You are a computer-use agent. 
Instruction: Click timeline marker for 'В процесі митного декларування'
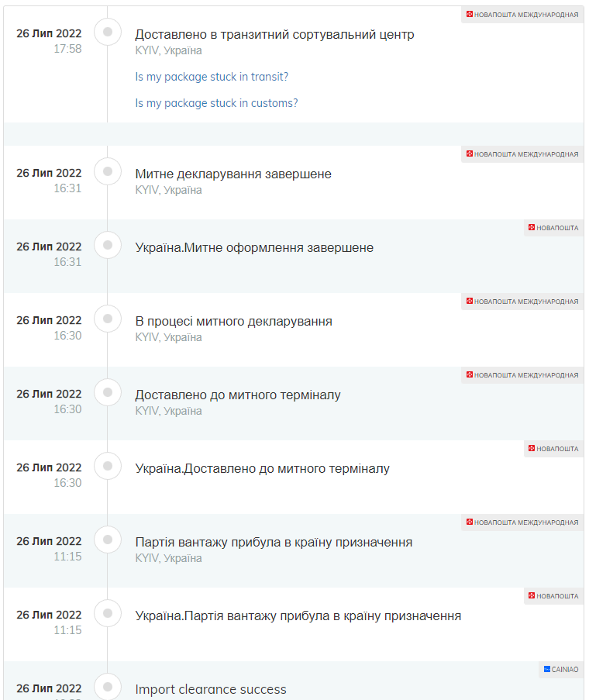pyautogui.click(x=108, y=319)
